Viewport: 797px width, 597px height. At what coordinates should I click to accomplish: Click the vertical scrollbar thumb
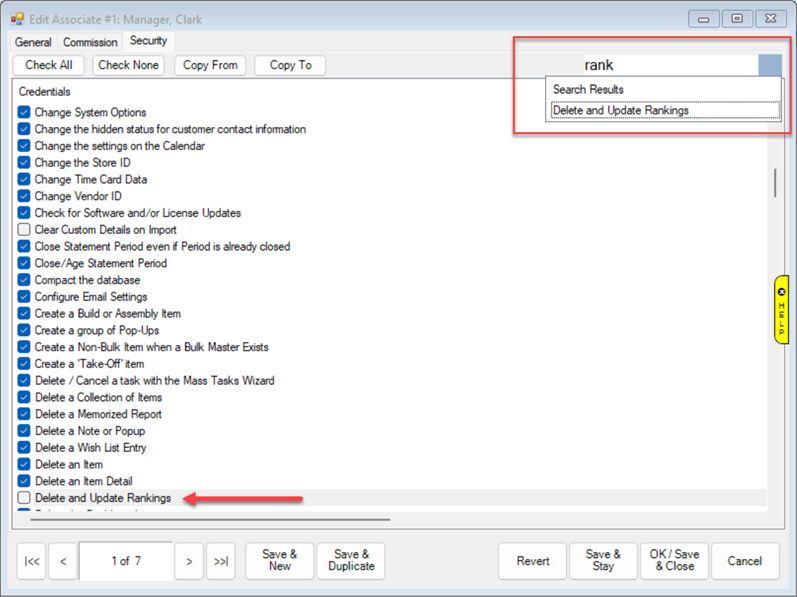pyautogui.click(x=774, y=183)
